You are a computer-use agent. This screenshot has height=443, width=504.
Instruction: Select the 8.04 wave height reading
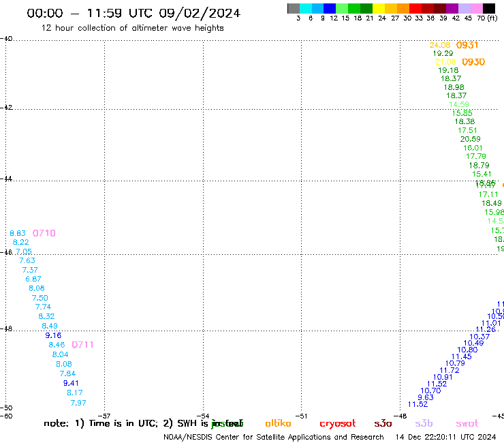pos(61,354)
